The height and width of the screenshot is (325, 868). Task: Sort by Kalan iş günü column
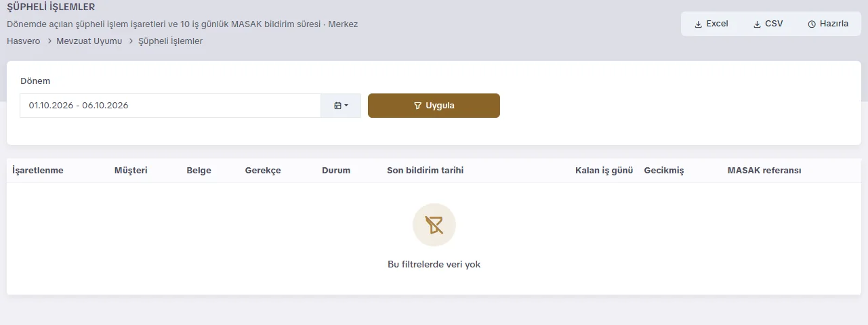(604, 171)
